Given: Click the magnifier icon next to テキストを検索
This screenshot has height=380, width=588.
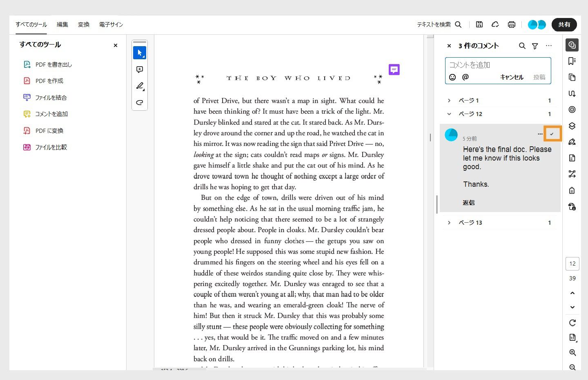Looking at the screenshot, I should click(x=458, y=25).
